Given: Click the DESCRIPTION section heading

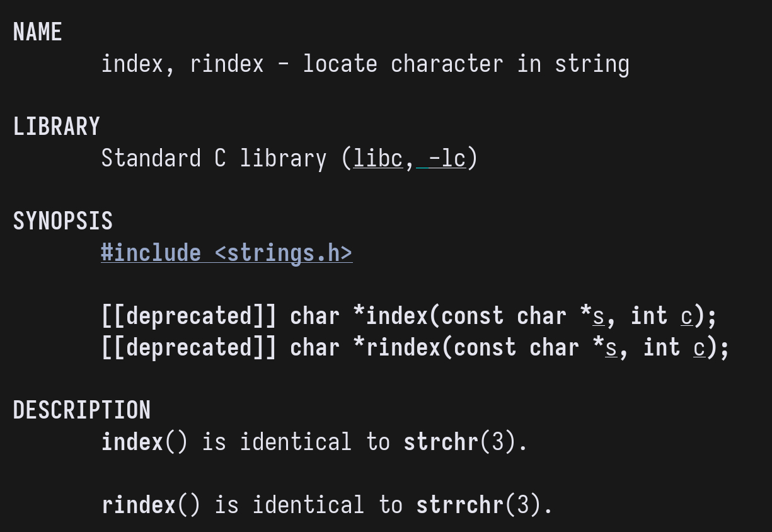Looking at the screenshot, I should (81, 410).
